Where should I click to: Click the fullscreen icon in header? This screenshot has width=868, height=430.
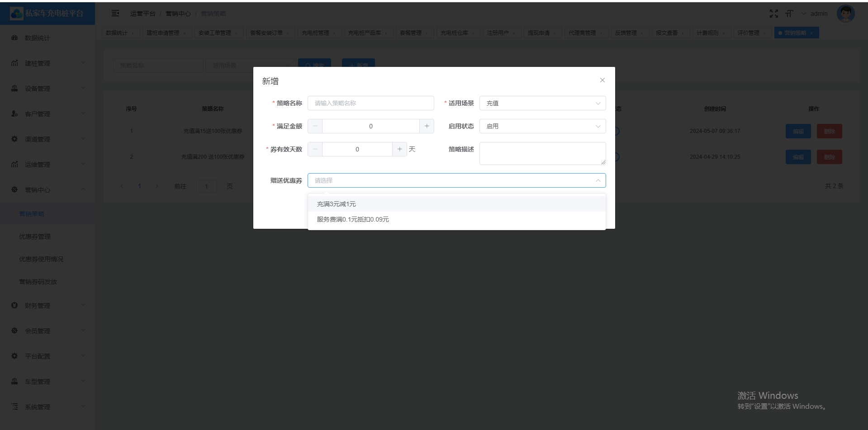click(774, 14)
